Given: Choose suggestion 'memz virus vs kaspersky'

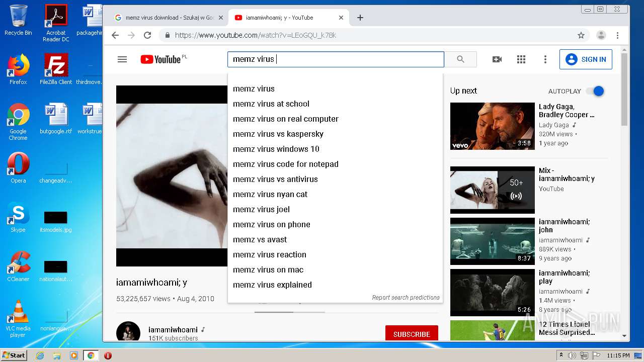Looking at the screenshot, I should (x=335, y=134).
